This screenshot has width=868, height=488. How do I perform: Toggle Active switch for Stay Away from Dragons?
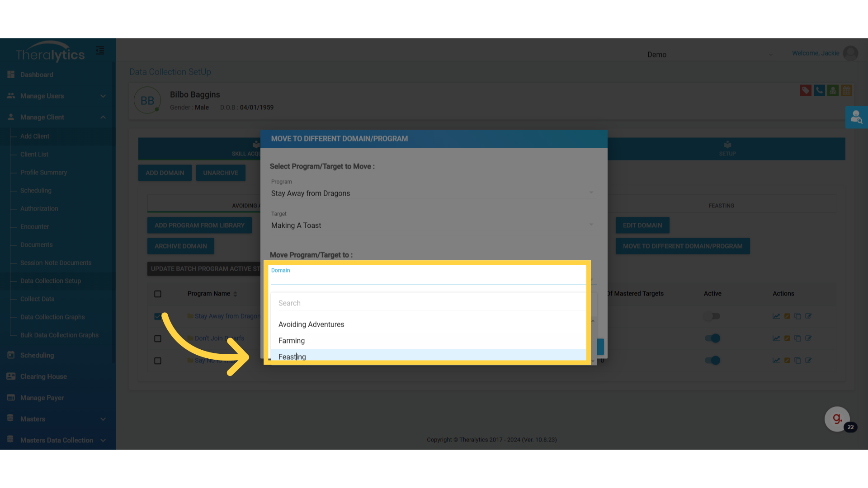pyautogui.click(x=712, y=316)
